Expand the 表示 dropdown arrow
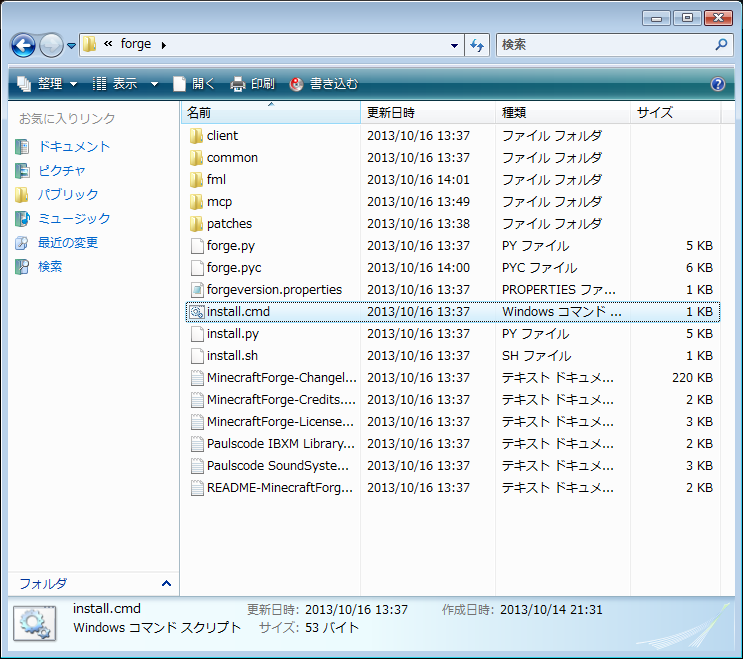The image size is (743, 659). pos(154,84)
